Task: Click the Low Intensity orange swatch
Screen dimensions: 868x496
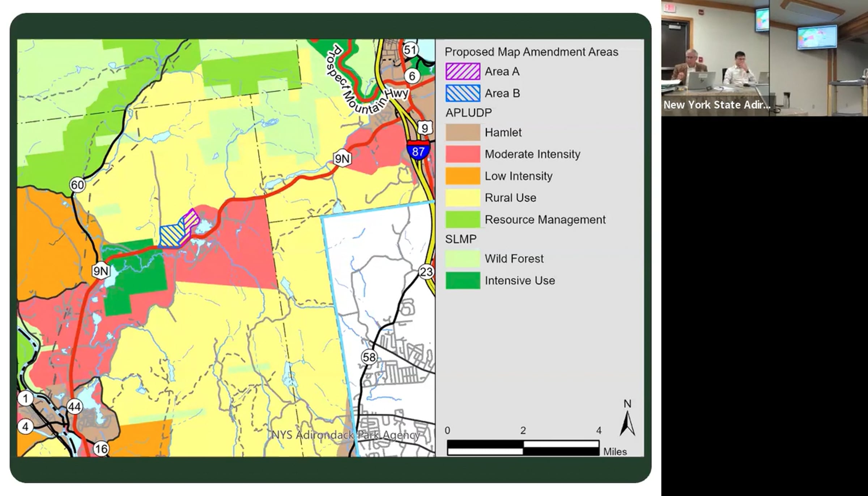Action: 463,176
